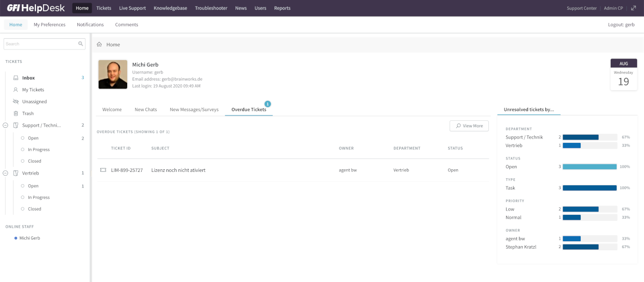Click the Open status progress bar
644x282 pixels.
pyautogui.click(x=589, y=167)
